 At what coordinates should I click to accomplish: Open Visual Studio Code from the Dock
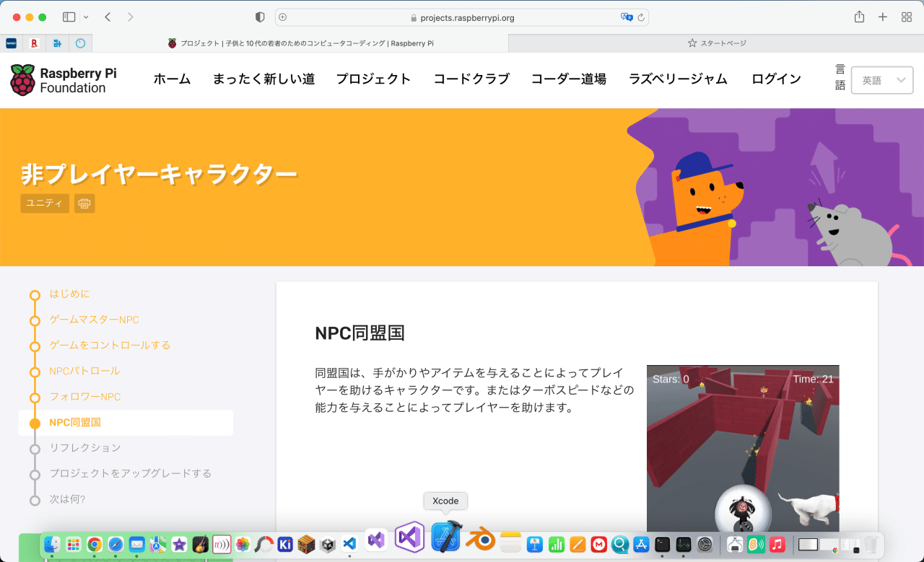[x=349, y=544]
